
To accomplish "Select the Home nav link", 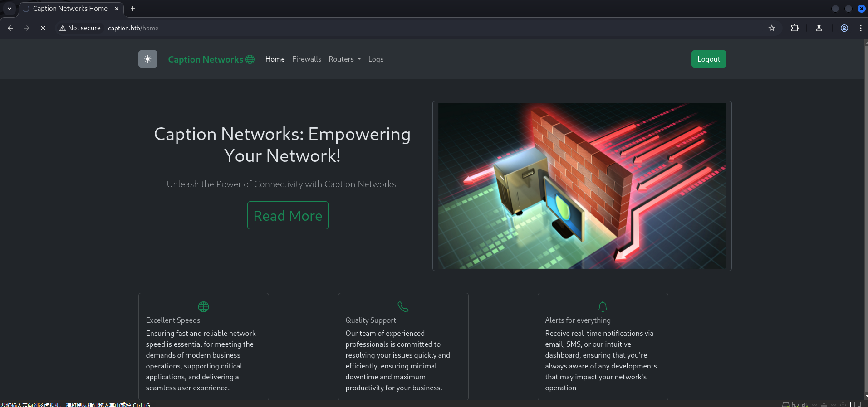I will (x=275, y=59).
